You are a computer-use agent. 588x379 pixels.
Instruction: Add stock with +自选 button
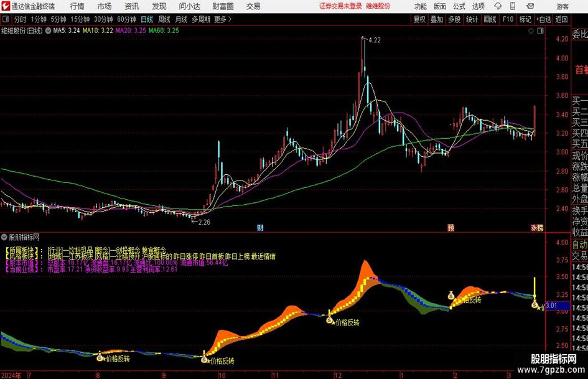coord(543,19)
